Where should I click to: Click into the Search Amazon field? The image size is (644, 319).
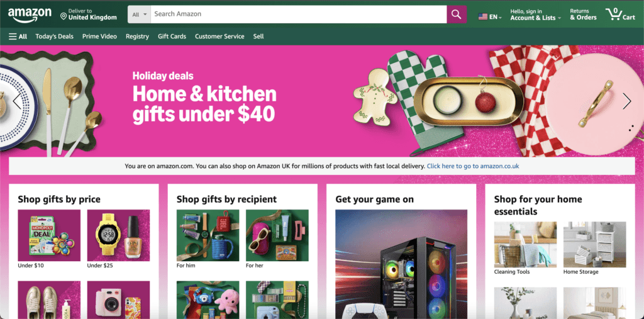pos(299,14)
